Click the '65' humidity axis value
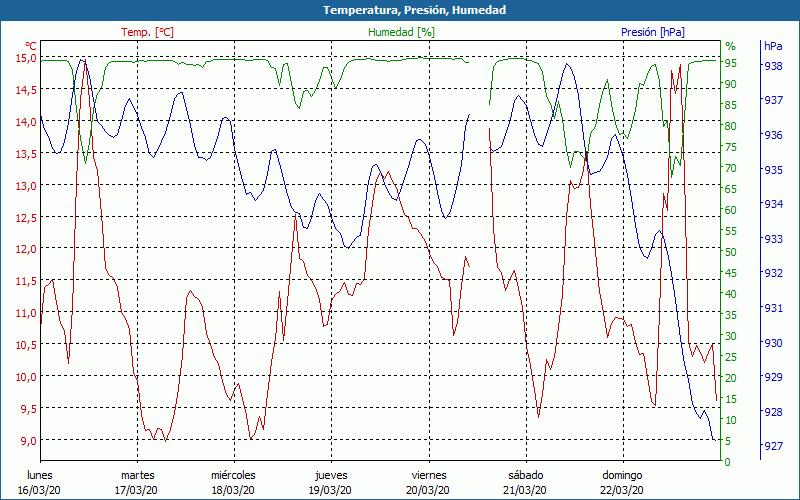Image resolution: width=800 pixels, height=500 pixels. [x=731, y=189]
